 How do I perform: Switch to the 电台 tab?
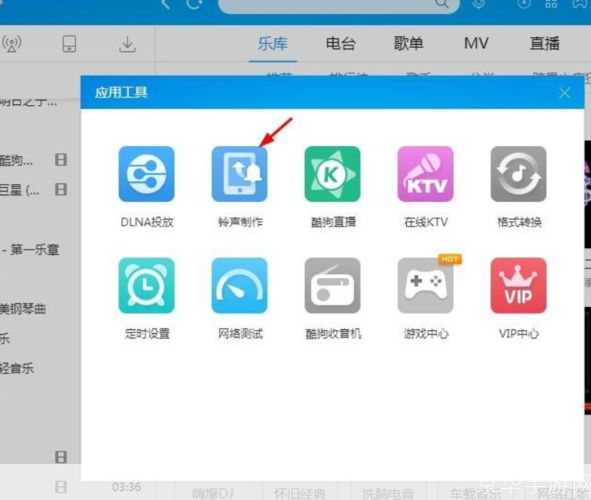pos(341,43)
